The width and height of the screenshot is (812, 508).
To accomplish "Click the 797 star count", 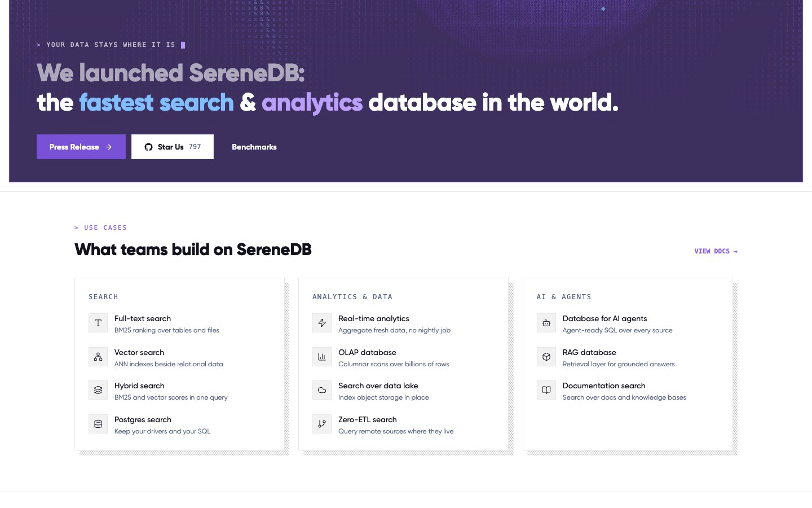I will click(x=195, y=147).
